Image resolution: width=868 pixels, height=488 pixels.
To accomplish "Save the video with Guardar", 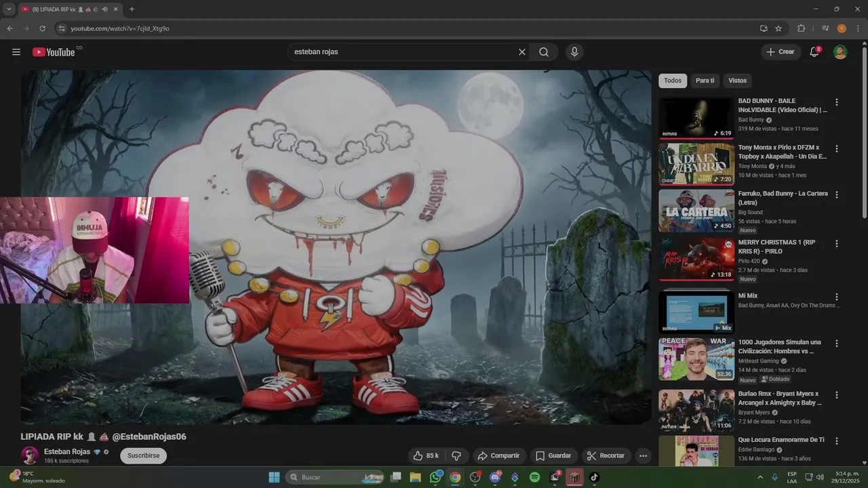I will pos(553,455).
